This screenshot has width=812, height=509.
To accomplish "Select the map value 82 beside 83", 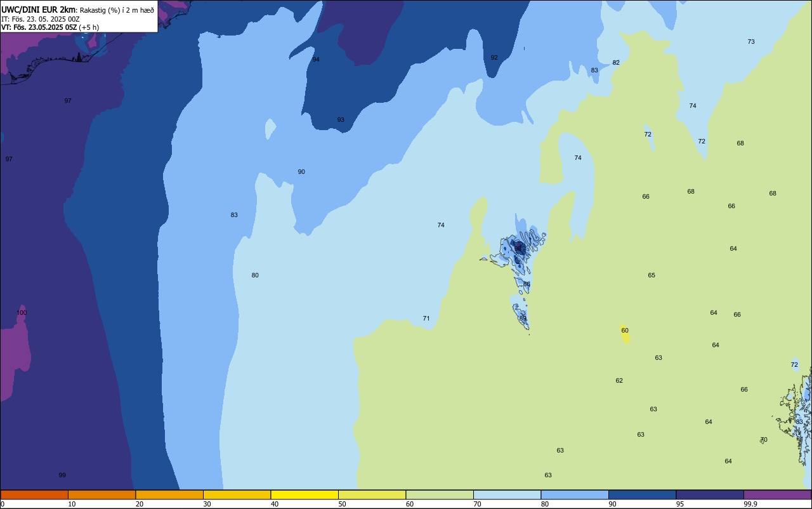I will [616, 63].
